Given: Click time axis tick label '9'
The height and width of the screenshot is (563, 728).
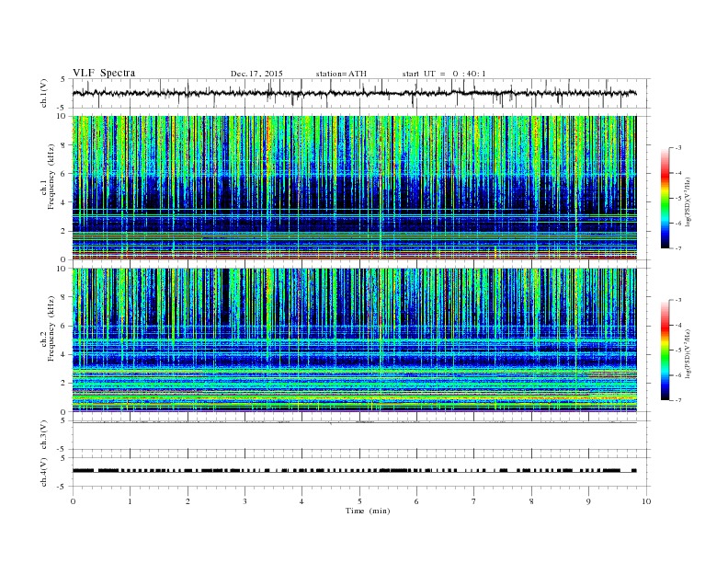Looking at the screenshot, I should (588, 501).
